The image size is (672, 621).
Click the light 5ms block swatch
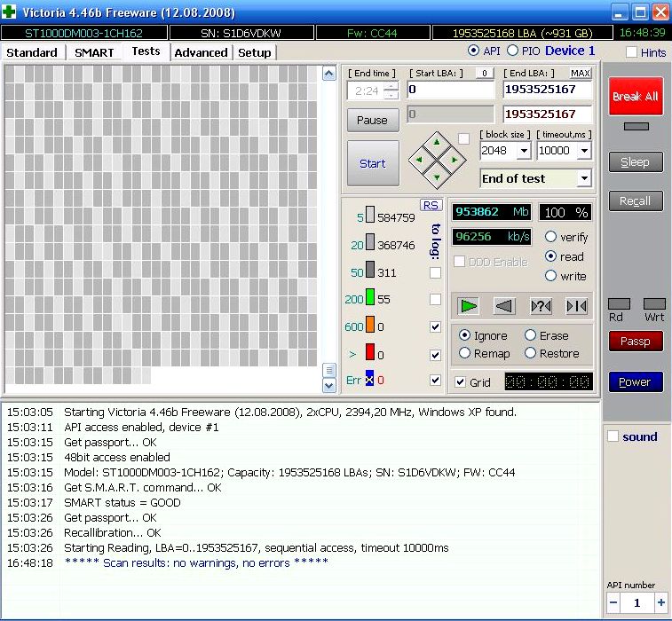coord(370,215)
